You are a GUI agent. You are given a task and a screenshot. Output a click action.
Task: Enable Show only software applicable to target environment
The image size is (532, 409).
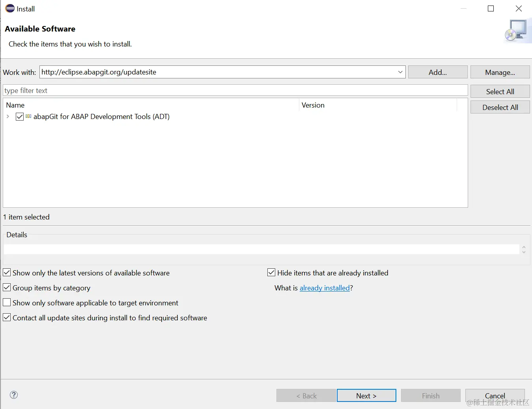tap(7, 302)
